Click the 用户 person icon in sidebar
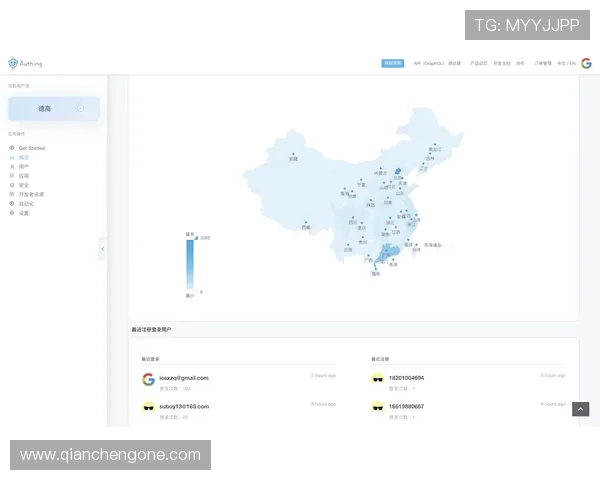 pyautogui.click(x=12, y=167)
